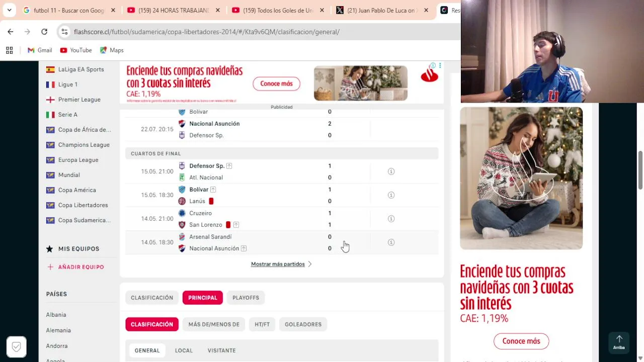The image size is (644, 362).
Task: Open info icon for Arsenal Sarandí match
Action: tap(391, 242)
